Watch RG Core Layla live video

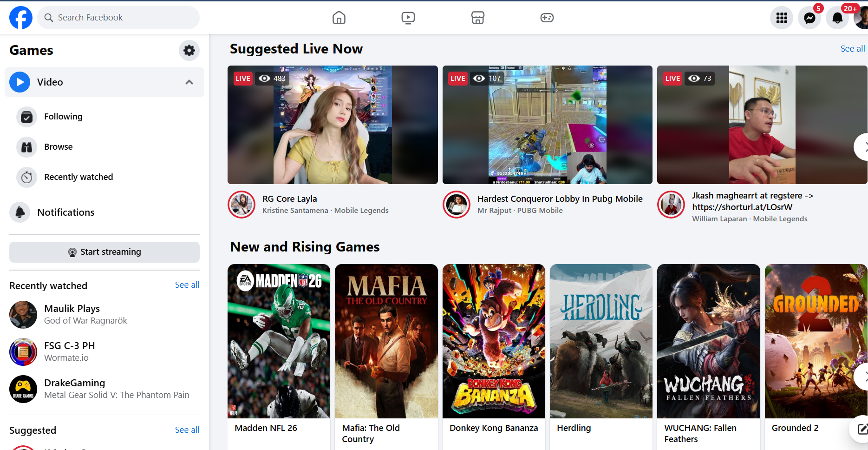coord(333,125)
